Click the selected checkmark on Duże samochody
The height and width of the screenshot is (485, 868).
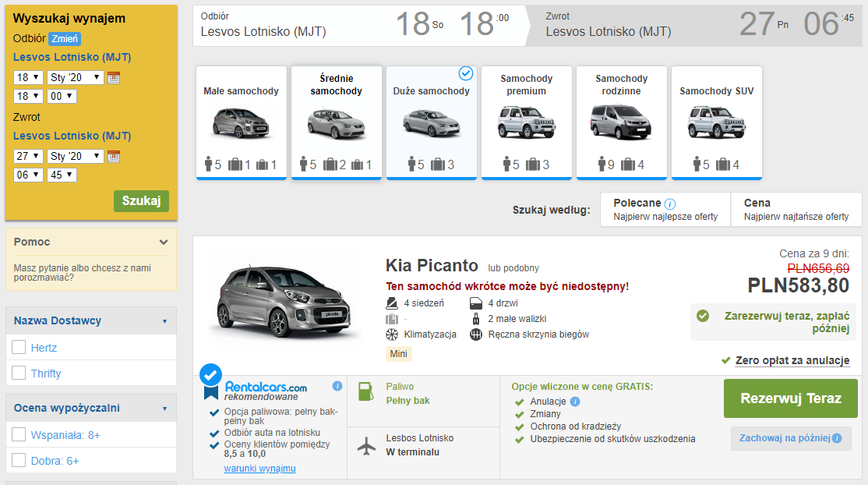tap(466, 73)
